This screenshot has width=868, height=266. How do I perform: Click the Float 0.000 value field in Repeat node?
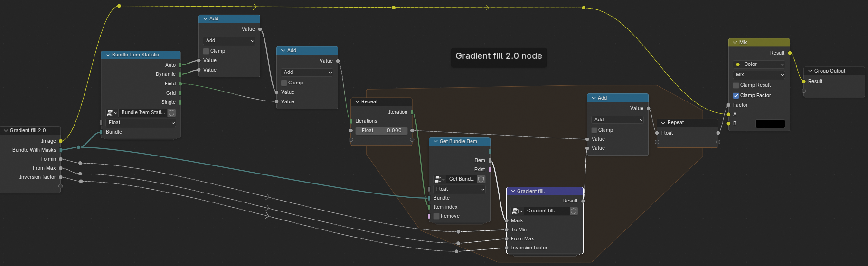pyautogui.click(x=382, y=130)
